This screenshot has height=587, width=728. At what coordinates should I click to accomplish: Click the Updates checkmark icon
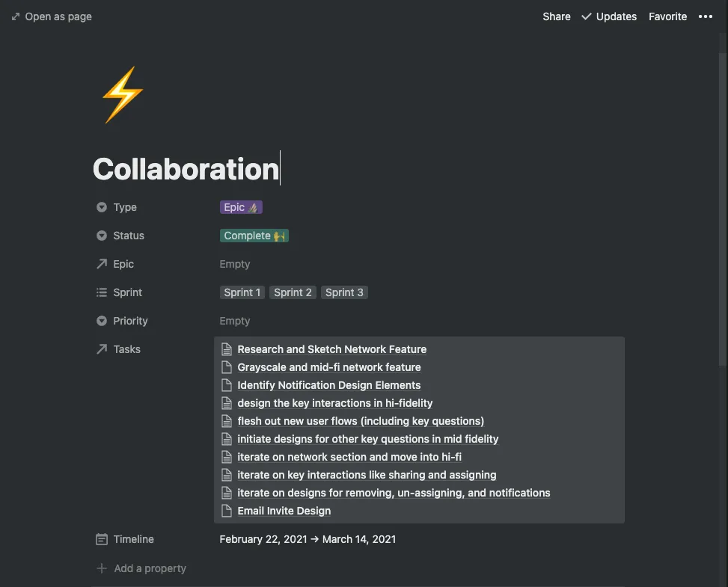click(587, 16)
